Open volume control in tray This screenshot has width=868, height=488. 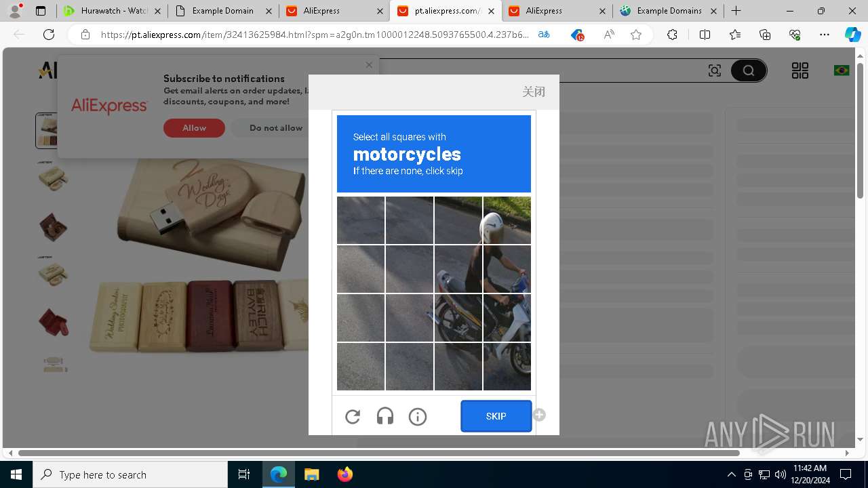click(780, 474)
